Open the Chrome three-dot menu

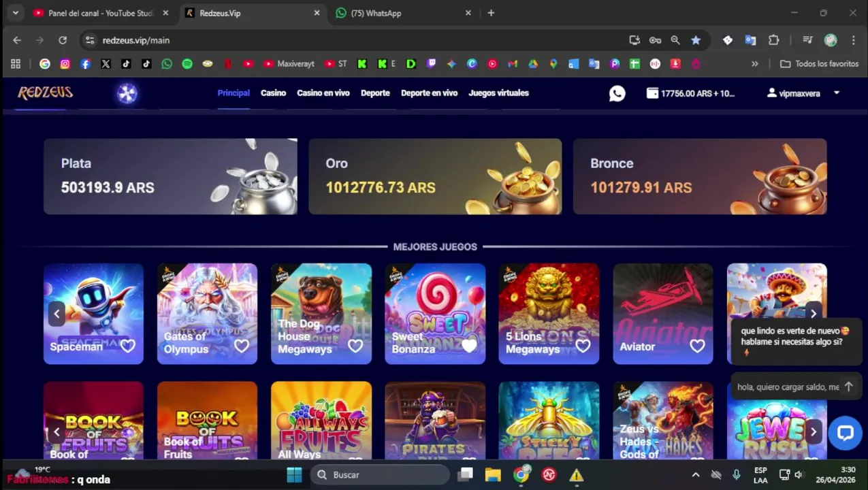pos(852,40)
